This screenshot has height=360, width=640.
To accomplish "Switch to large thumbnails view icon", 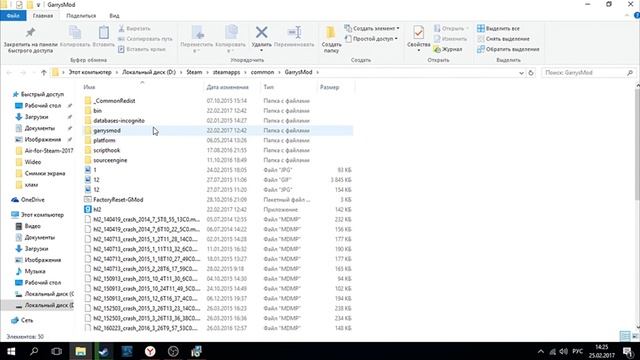I will point(635,336).
